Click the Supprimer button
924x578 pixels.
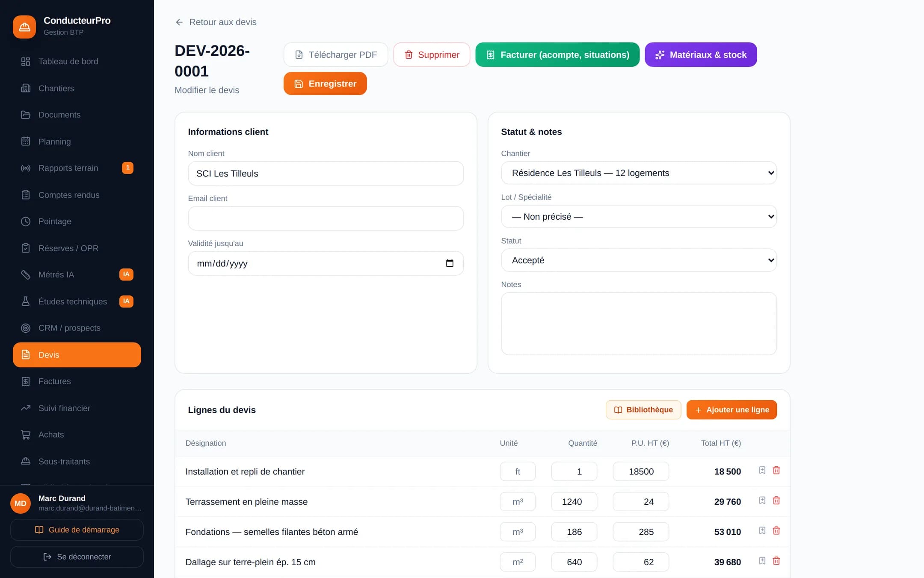(432, 55)
